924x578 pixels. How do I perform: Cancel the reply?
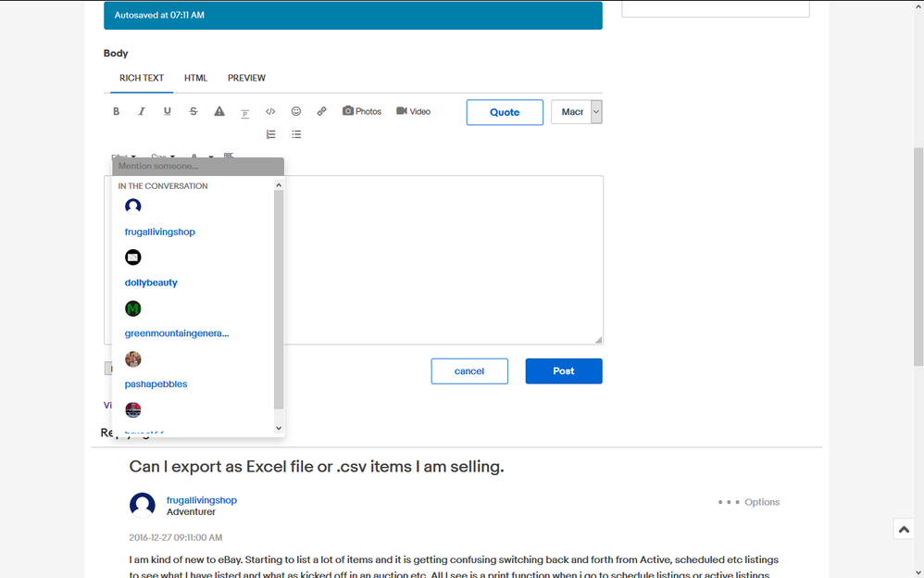tap(469, 371)
